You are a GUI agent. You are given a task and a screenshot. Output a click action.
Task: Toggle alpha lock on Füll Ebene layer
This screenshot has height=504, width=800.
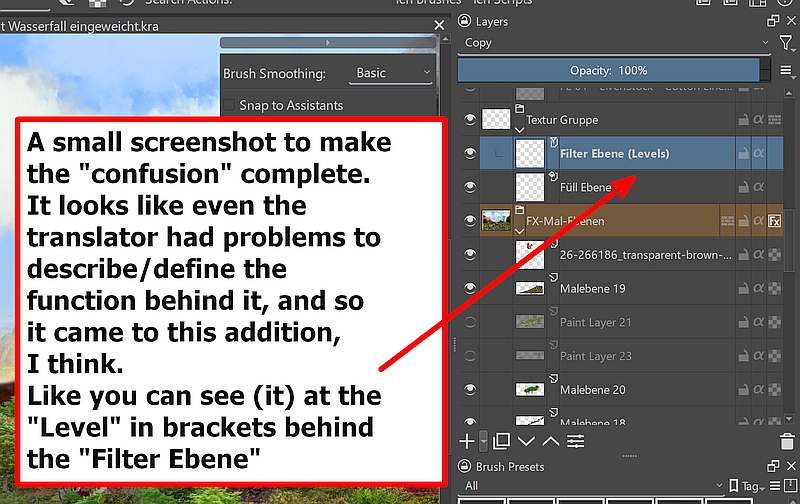pos(759,187)
